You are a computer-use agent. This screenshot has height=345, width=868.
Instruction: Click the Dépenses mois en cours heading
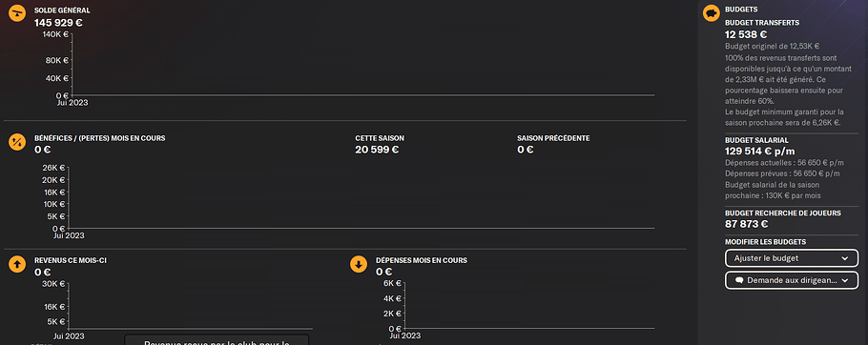(422, 260)
